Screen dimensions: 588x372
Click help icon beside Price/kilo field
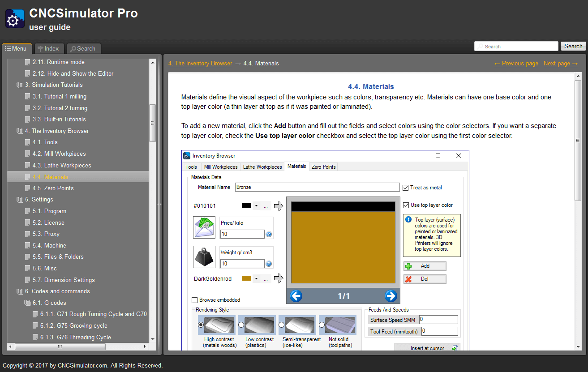tap(269, 234)
